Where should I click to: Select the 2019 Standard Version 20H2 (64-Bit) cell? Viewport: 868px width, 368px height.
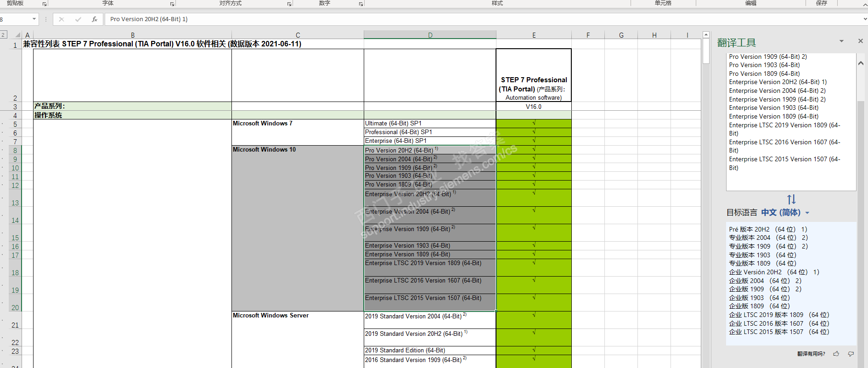click(x=430, y=338)
